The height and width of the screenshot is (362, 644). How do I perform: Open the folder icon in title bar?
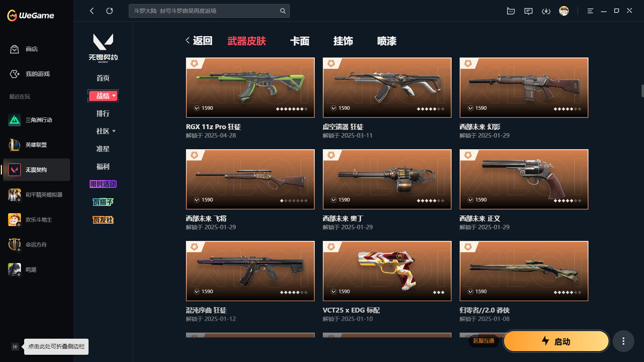point(511,11)
